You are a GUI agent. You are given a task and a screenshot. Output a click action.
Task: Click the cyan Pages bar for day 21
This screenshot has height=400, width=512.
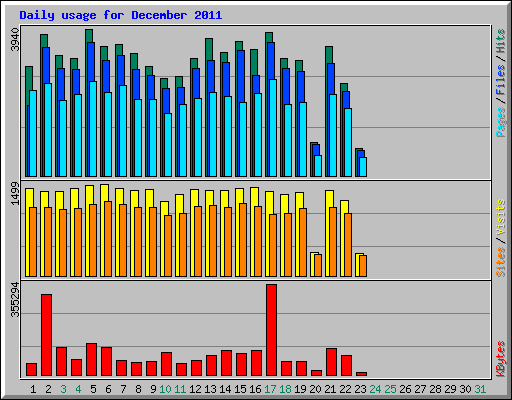click(333, 135)
